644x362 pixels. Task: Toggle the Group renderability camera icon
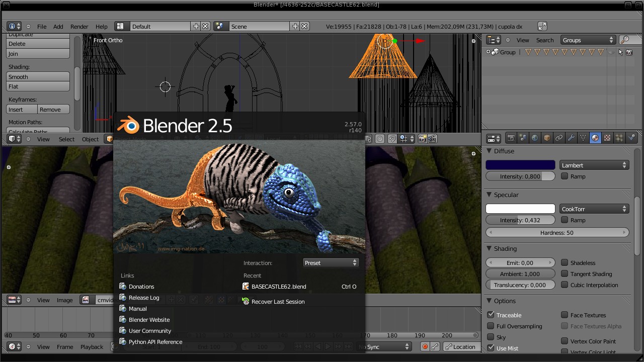(629, 52)
